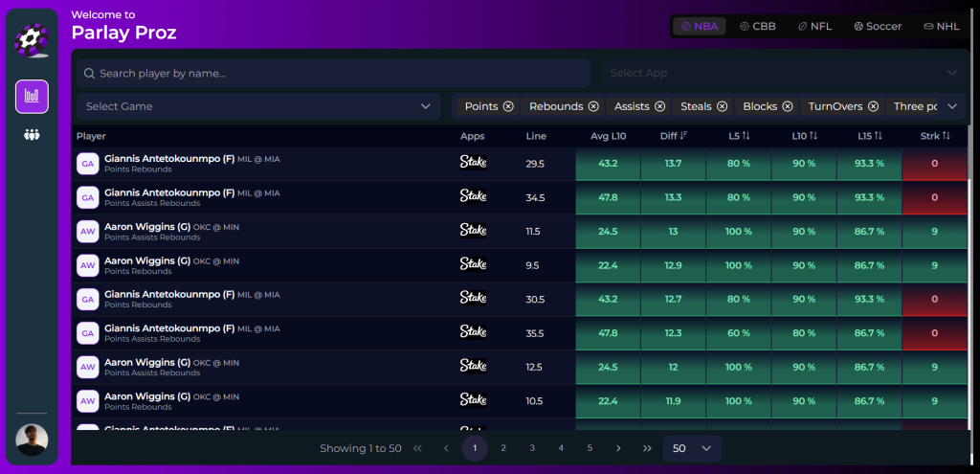Switch to the NBA tab
This screenshot has height=474, width=980.
tap(700, 26)
